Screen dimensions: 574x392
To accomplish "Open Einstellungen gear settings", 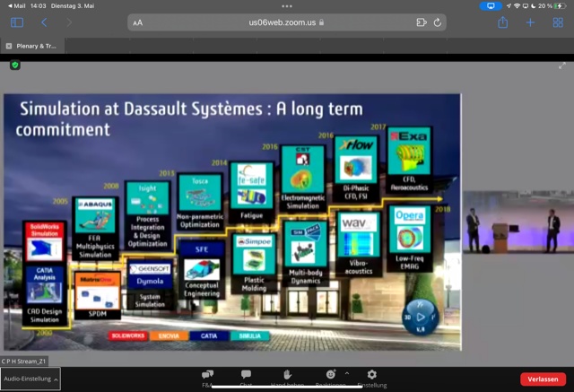I will point(372,379).
